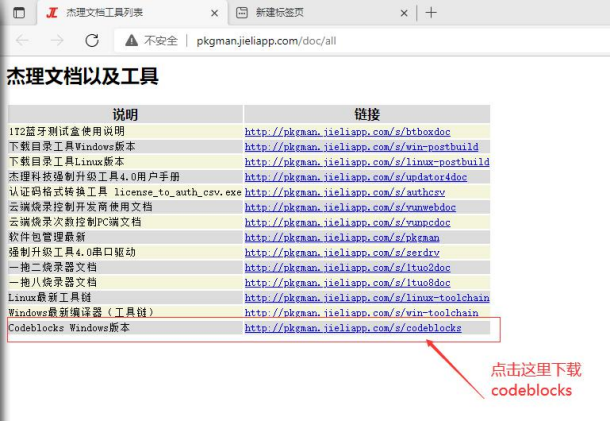The width and height of the screenshot is (610, 421).
Task: Click the browser back arrow
Action: tap(22, 40)
